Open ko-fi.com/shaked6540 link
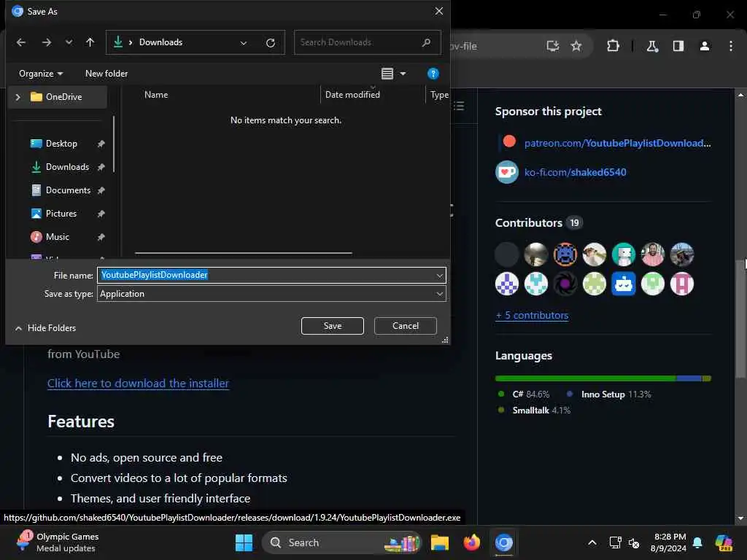 pyautogui.click(x=575, y=172)
